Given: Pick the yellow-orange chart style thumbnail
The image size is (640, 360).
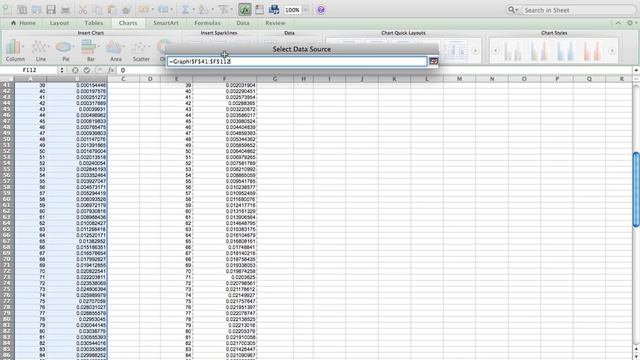Looking at the screenshot, I should point(540,51).
